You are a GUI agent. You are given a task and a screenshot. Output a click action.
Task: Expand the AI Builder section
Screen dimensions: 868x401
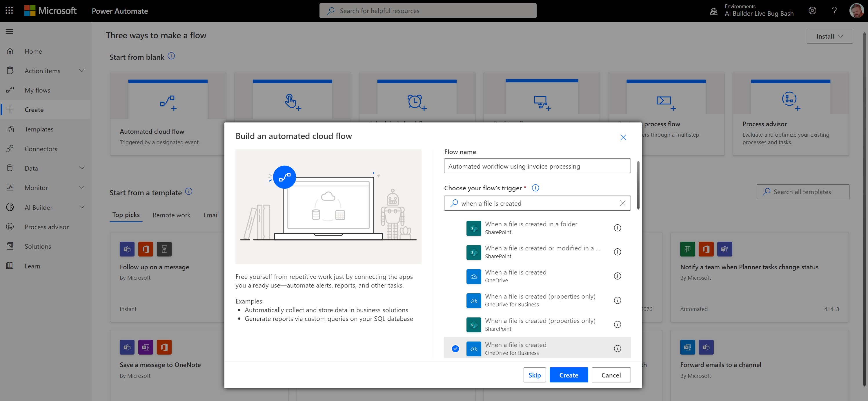(81, 207)
